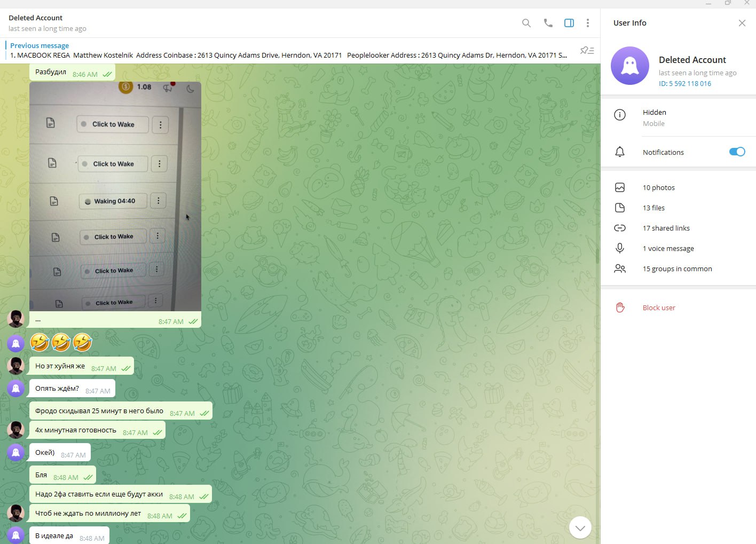Select the message '4х минутная готовность'
The width and height of the screenshot is (756, 544).
[x=97, y=430]
